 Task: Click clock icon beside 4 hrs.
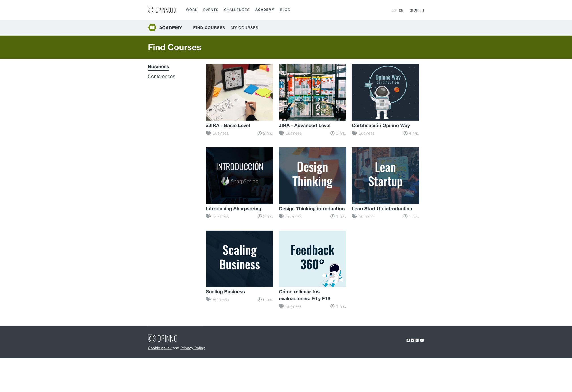[x=405, y=133]
